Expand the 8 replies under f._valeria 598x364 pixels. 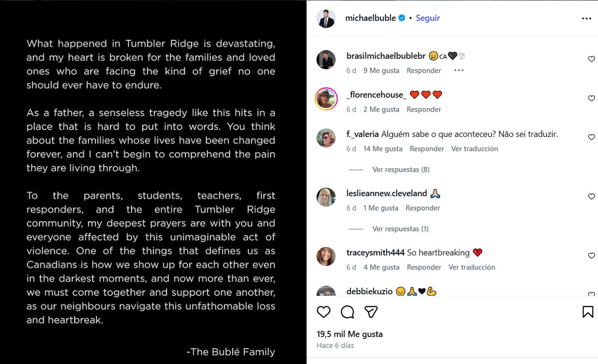tap(401, 170)
